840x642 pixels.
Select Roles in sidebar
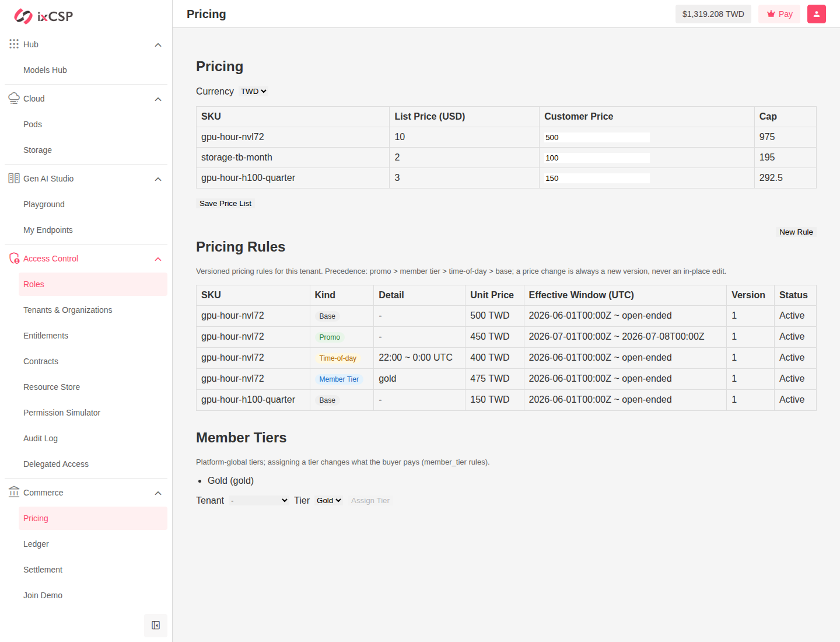(93, 284)
